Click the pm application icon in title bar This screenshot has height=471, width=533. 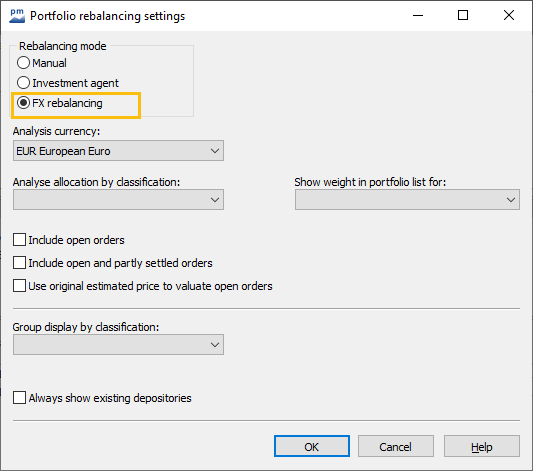point(17,16)
